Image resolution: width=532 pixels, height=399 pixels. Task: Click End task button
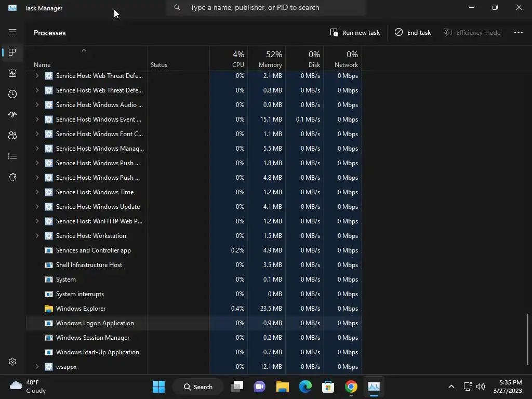413,33
